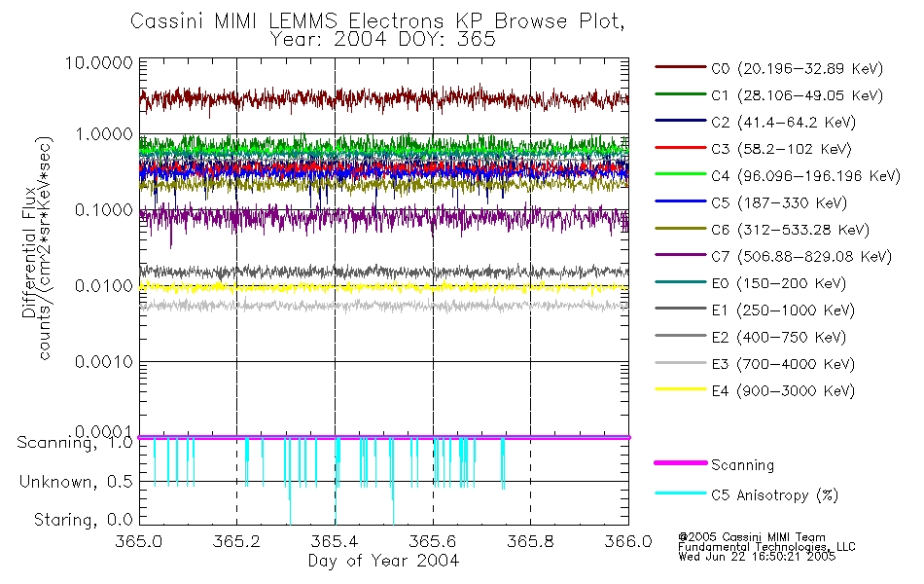The width and height of the screenshot is (924, 584).
Task: Click the E4 yellow legend line
Action: click(x=680, y=389)
